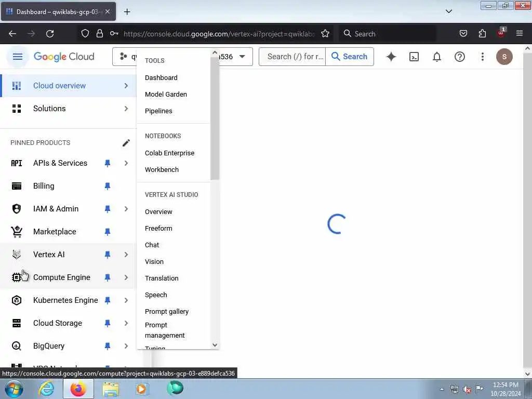Open the help question mark icon
This screenshot has height=399, width=532.
click(x=459, y=57)
